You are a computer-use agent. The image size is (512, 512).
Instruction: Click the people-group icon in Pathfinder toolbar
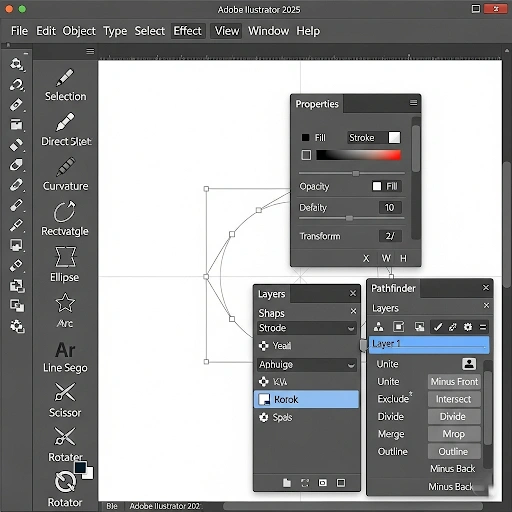(378, 327)
